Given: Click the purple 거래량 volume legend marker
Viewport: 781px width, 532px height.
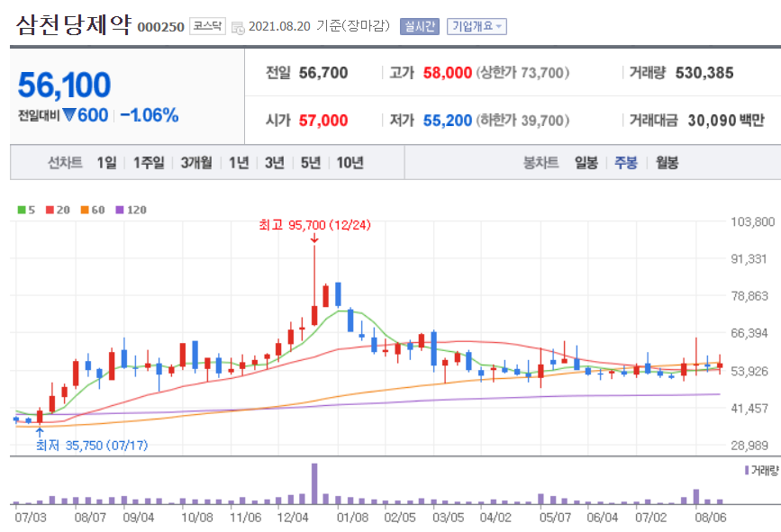Looking at the screenshot, I should click(x=747, y=470).
